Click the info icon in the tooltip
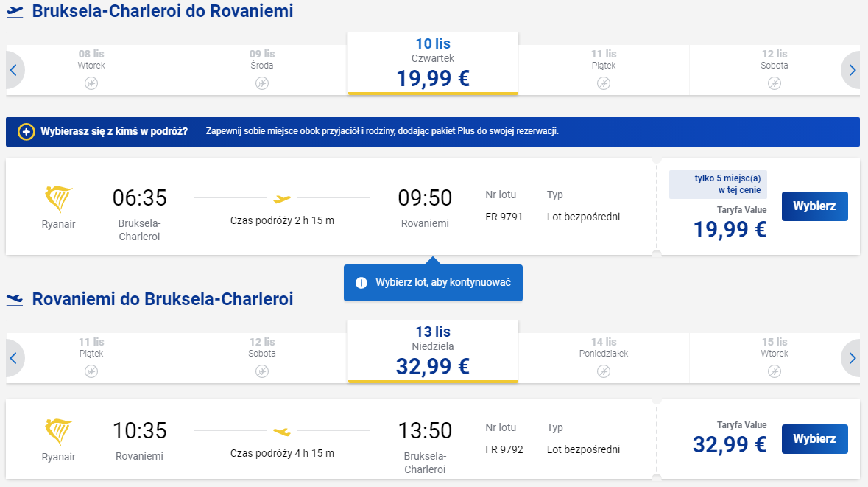The height and width of the screenshot is (487, 868). tap(361, 283)
